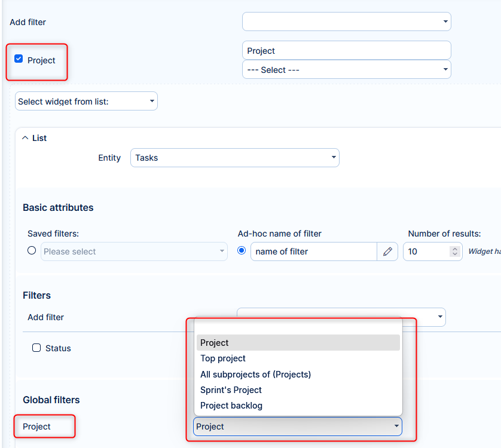Click the 'name of filter' text field
Image resolution: width=501 pixels, height=448 pixels.
[313, 251]
